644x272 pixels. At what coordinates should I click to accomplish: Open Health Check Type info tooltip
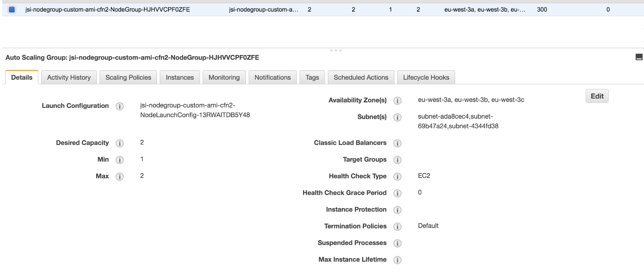click(x=397, y=177)
